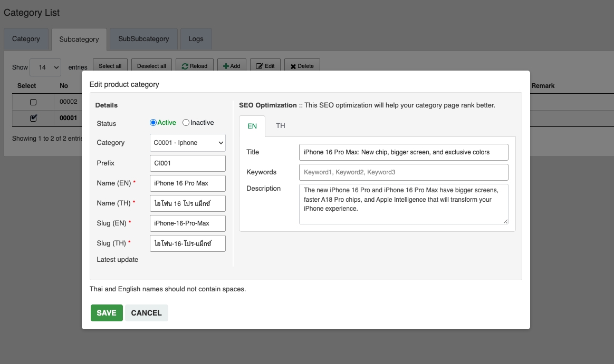
Task: Click the Delete button with X icon
Action: click(x=302, y=66)
